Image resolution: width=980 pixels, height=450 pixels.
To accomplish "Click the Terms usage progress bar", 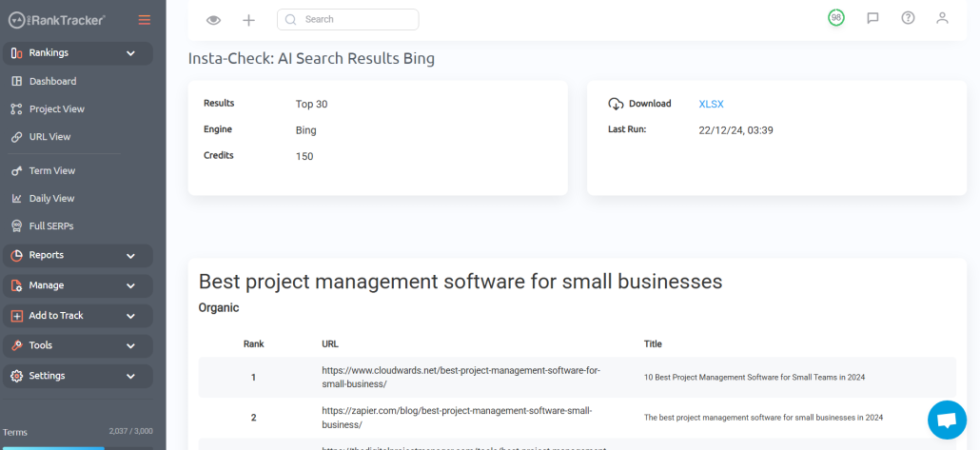I will tap(77, 447).
